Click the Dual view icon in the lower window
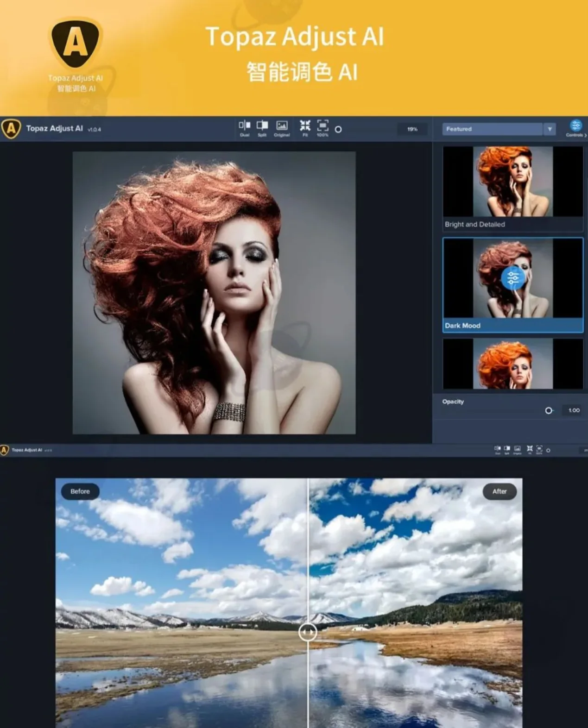This screenshot has height=728, width=588. [498, 450]
